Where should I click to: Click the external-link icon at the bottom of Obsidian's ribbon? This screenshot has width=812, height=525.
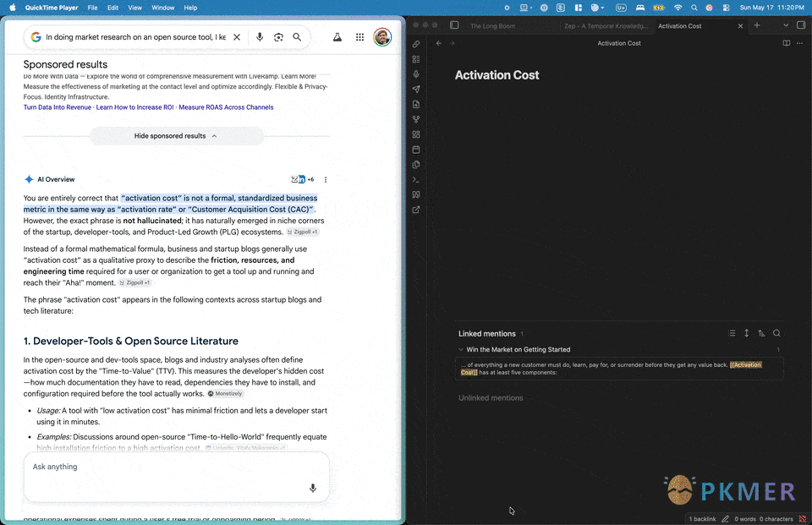click(416, 210)
